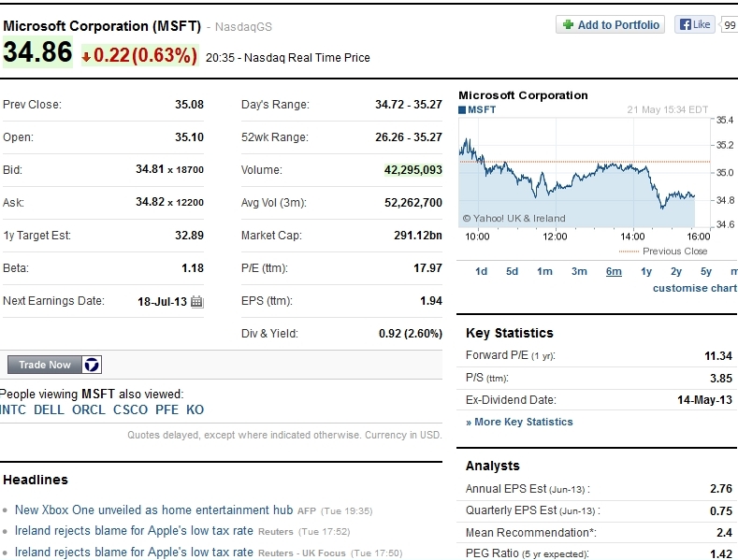Click the Headlines heading
Viewport: 738px width, 560px height.
point(36,480)
